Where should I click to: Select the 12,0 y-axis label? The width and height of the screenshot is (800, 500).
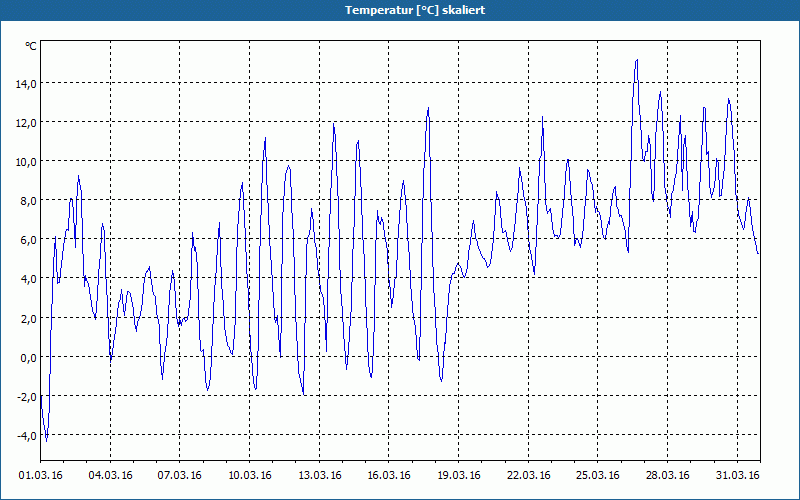tap(25, 122)
